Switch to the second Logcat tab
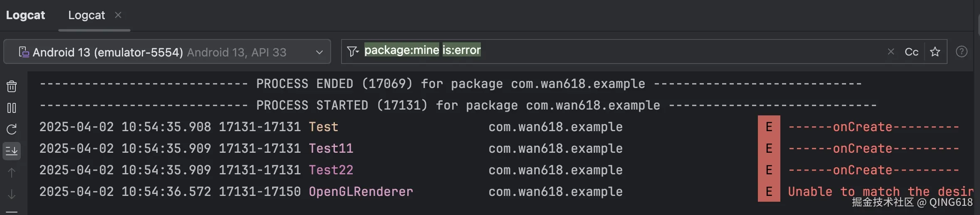This screenshot has height=215, width=980. click(87, 15)
